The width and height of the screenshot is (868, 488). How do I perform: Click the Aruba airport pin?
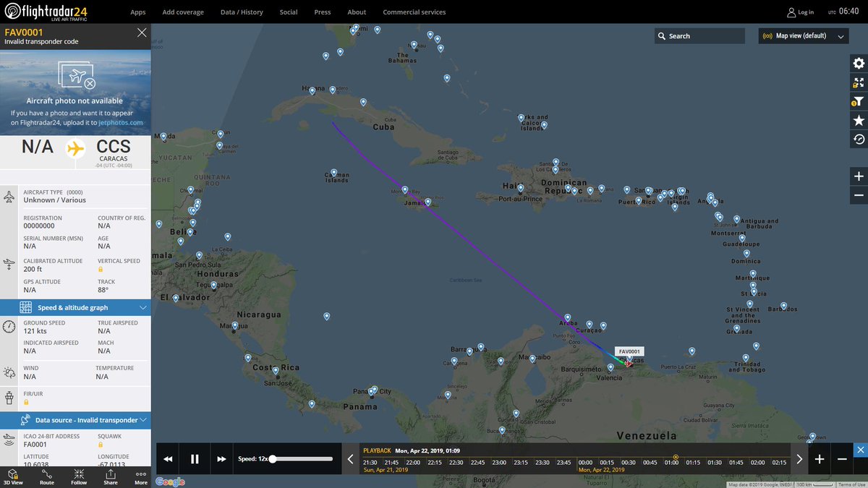[x=568, y=317]
